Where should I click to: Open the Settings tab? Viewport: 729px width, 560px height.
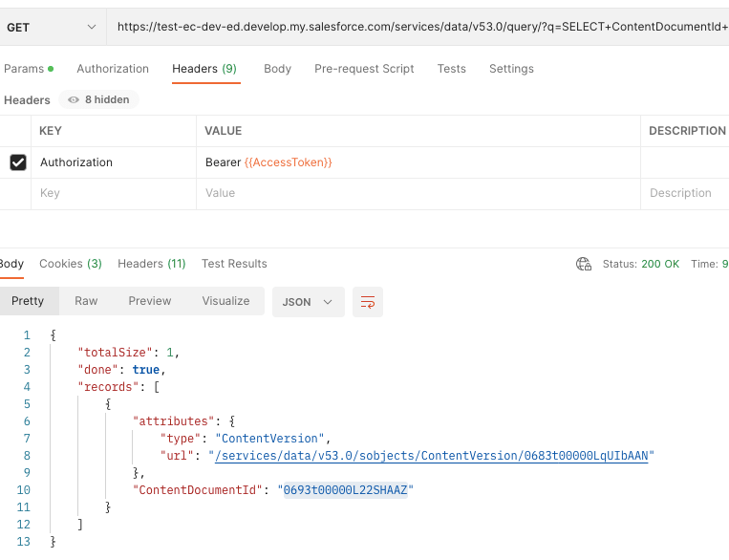(511, 69)
